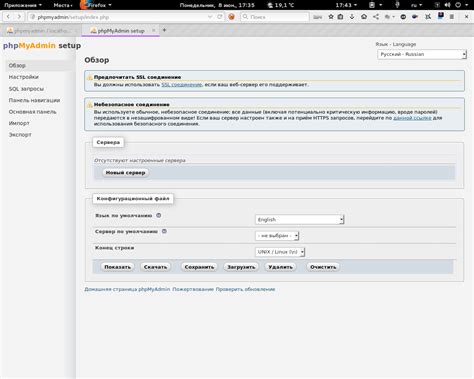Open the keyboard layout 'ru' menu
The width and height of the screenshot is (474, 379).
416,5
